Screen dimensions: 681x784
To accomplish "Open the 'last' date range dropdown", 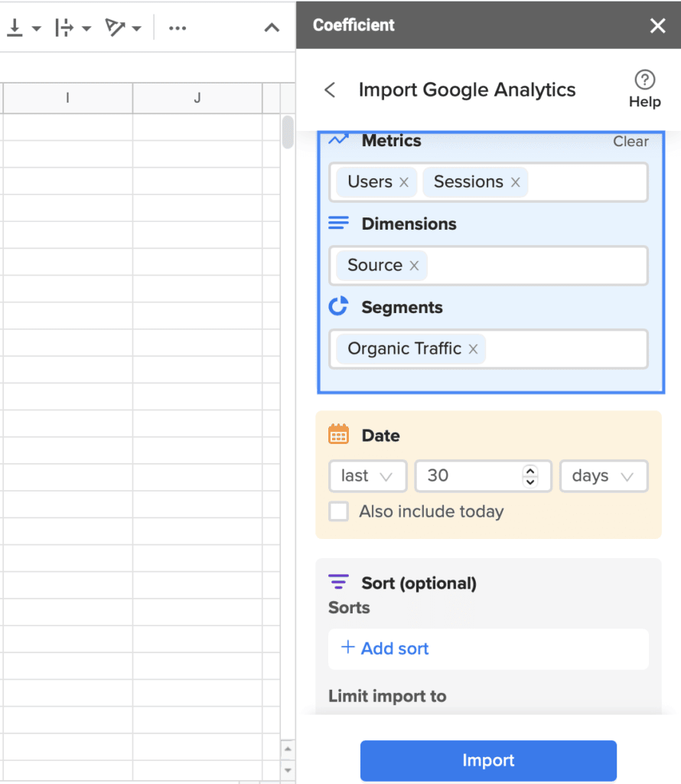I will point(368,476).
